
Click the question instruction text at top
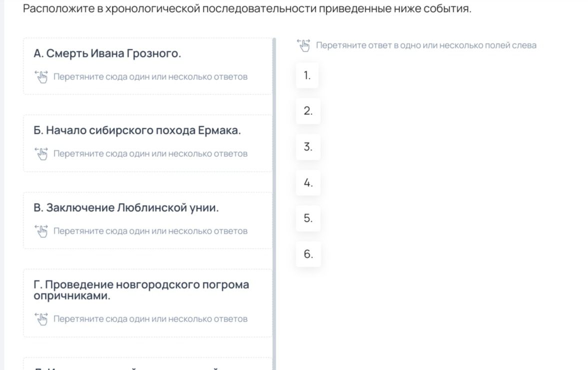tap(247, 8)
